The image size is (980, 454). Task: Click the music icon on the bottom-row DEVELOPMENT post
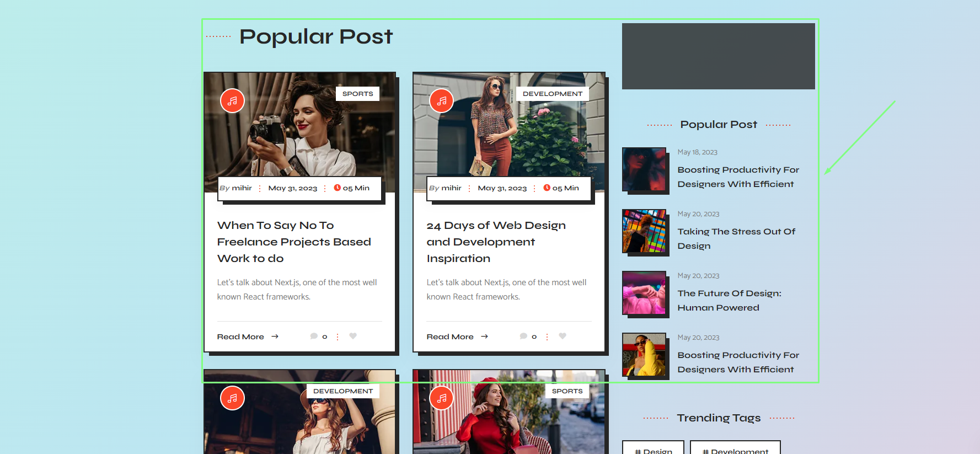(x=232, y=398)
